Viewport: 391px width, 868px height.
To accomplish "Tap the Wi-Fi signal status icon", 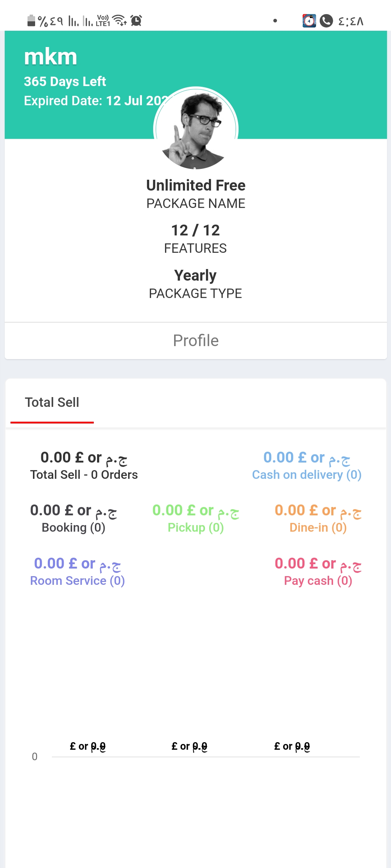I will (x=119, y=20).
